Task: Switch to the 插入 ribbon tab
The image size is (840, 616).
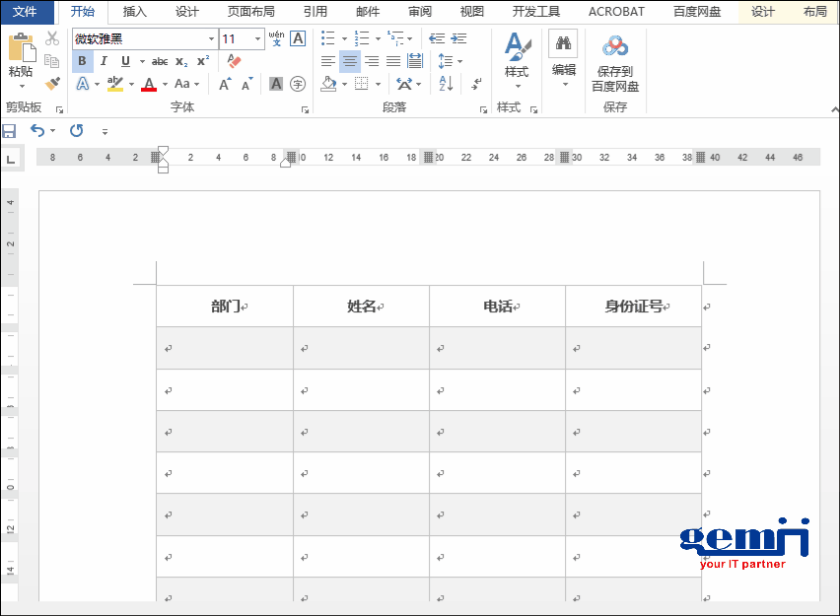Action: 135,12
